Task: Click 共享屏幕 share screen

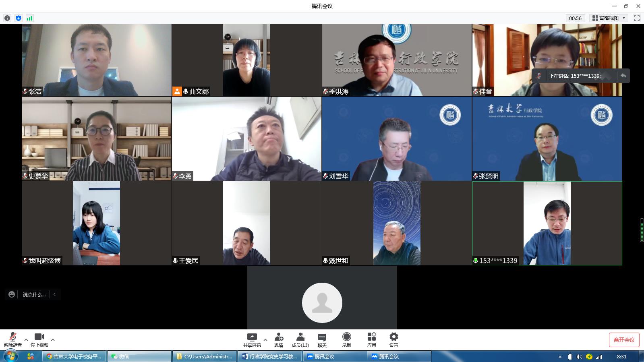Action: (252, 339)
